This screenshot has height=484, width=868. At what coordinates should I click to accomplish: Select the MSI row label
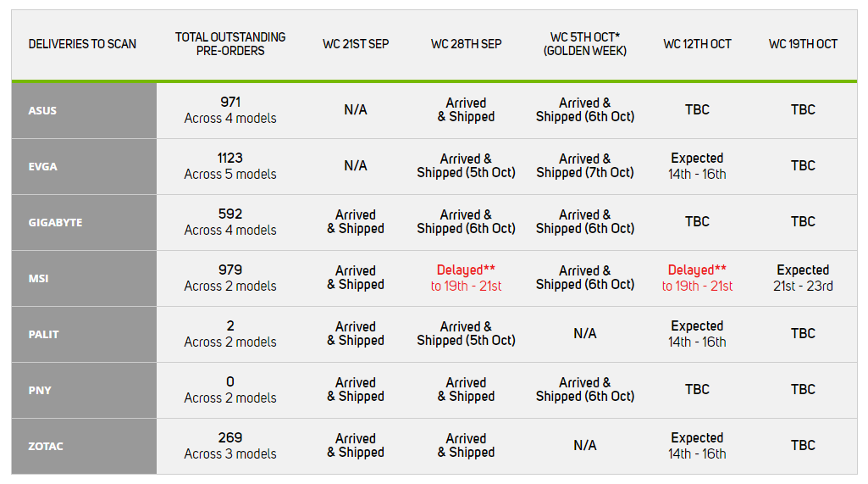click(84, 278)
